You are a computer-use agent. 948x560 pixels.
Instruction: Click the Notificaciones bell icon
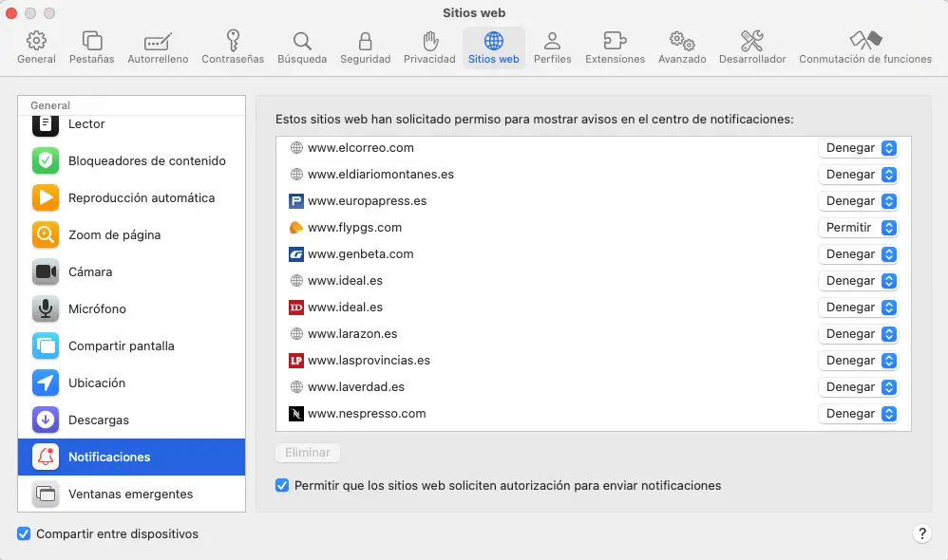click(x=46, y=457)
